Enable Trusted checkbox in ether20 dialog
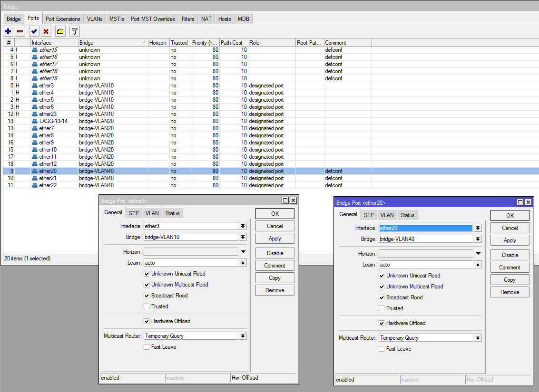Image resolution: width=539 pixels, height=392 pixels. (382, 308)
